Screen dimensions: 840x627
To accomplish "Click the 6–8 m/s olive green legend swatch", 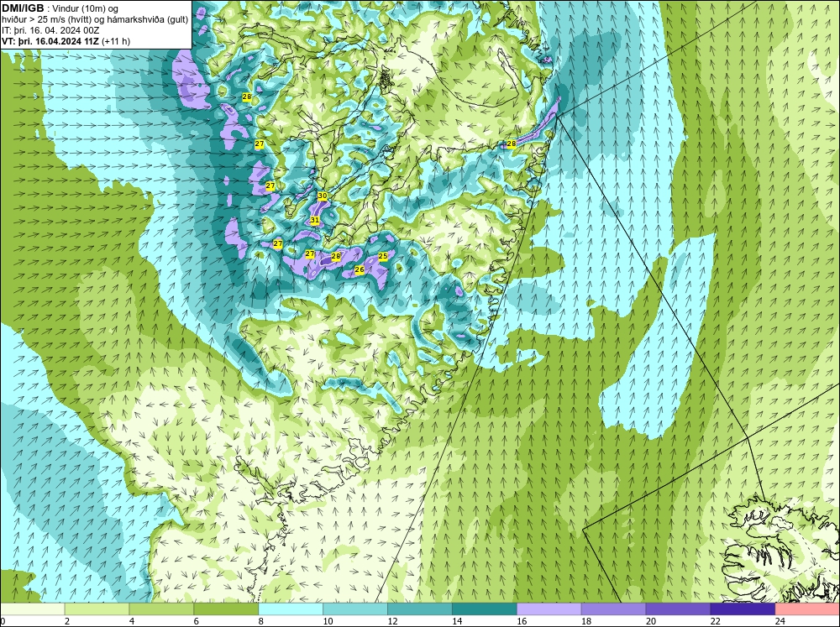I will point(226,609).
